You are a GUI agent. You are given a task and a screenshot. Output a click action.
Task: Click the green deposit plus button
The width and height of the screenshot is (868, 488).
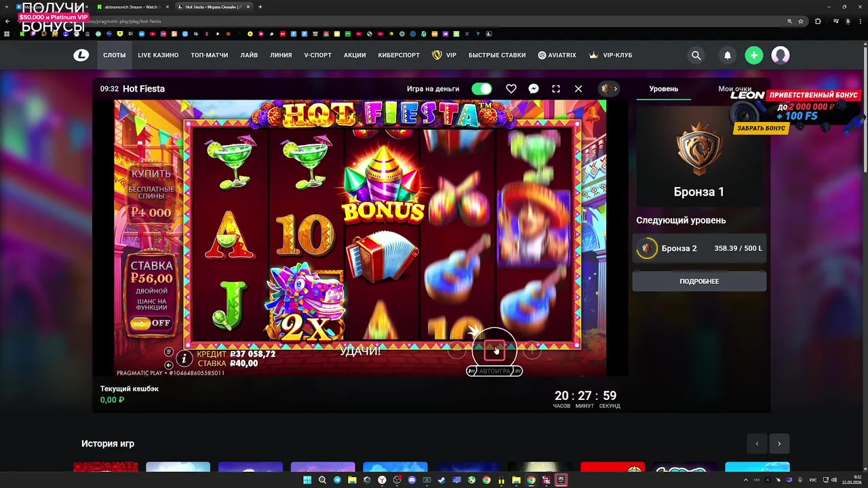[x=753, y=56]
